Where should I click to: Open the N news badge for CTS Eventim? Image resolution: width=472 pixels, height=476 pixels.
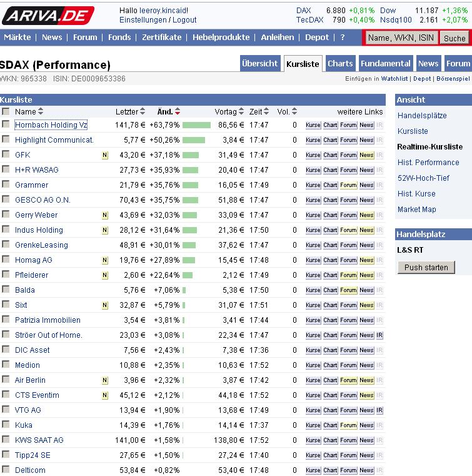point(105,395)
